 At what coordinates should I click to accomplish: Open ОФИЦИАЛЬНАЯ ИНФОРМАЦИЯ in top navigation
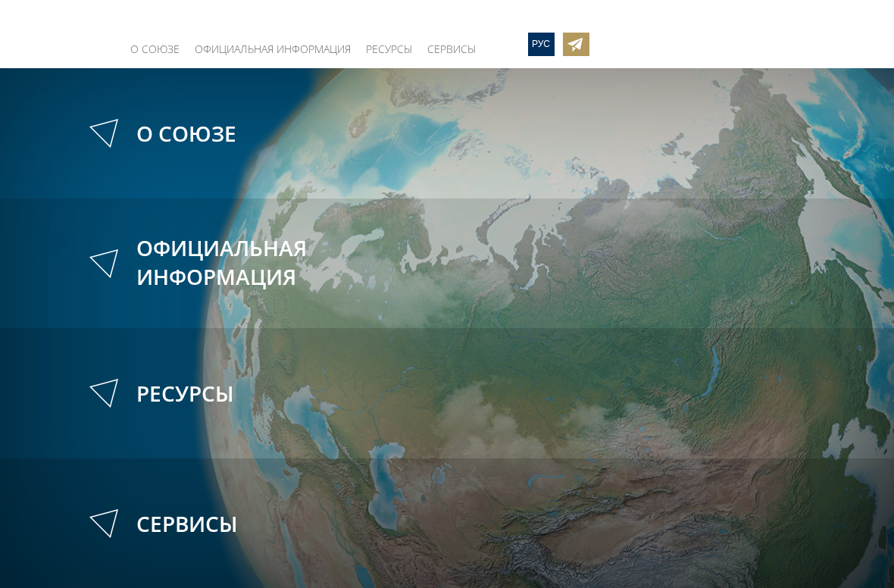click(273, 49)
